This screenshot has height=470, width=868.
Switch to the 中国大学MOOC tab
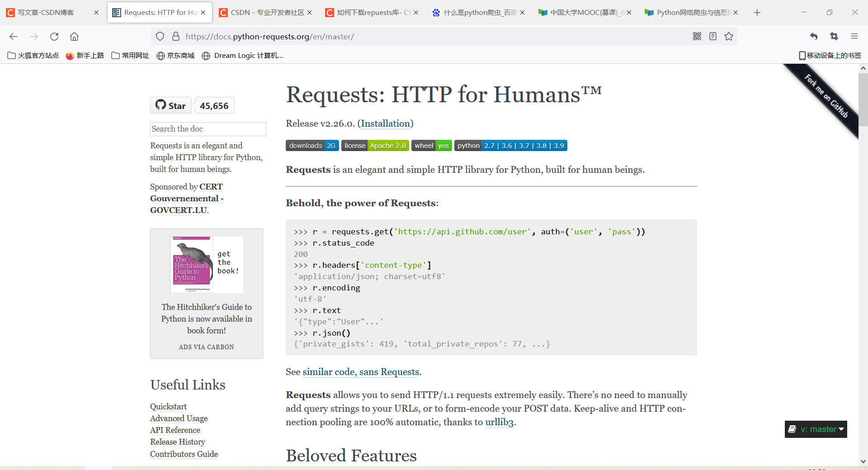click(583, 12)
